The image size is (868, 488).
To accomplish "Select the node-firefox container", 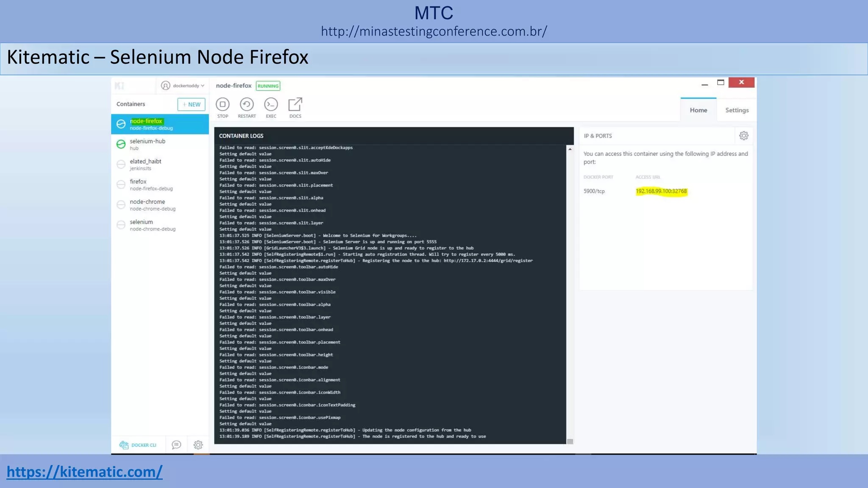I will (x=160, y=124).
